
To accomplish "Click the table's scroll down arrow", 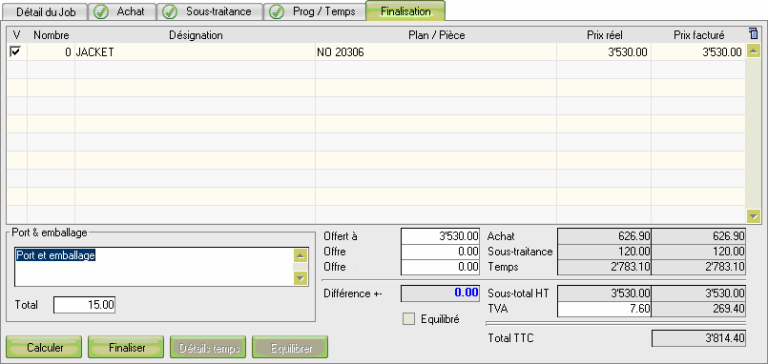I will click(753, 216).
